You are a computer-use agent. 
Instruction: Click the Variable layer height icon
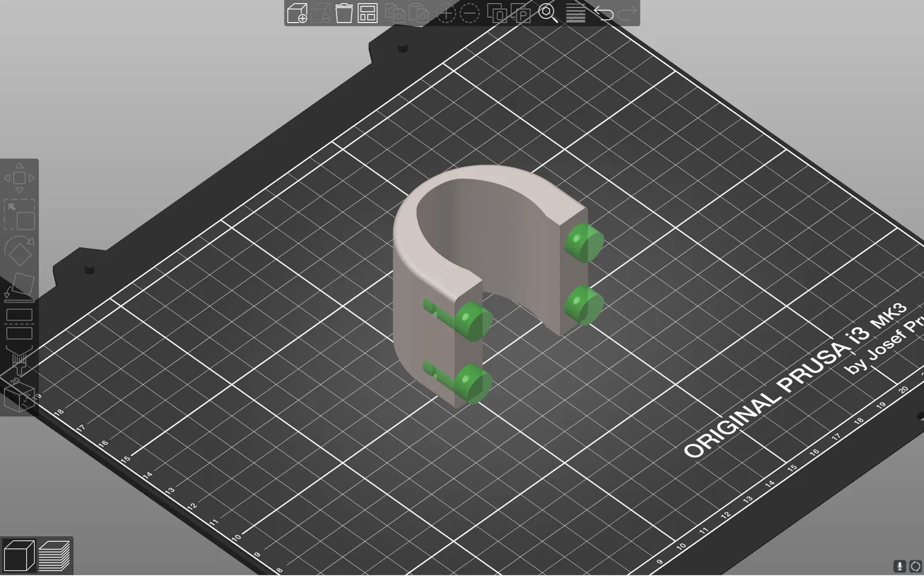[575, 13]
